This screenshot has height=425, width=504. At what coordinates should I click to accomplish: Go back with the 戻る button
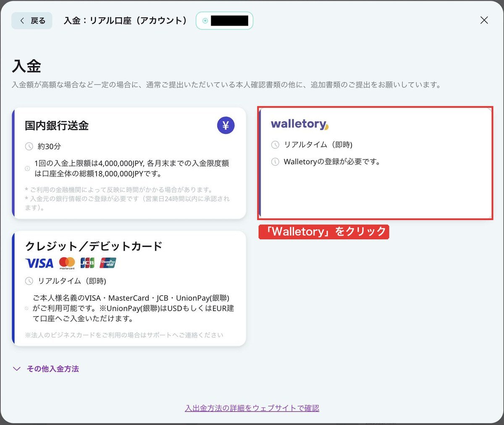pos(32,21)
